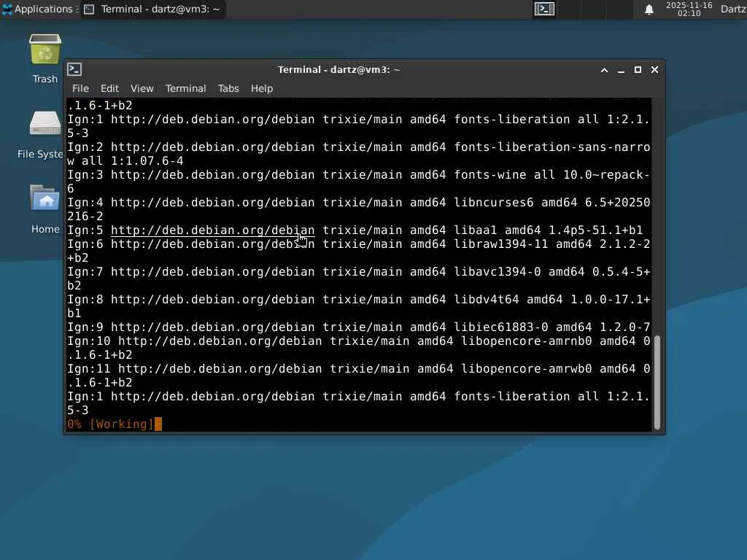Image resolution: width=747 pixels, height=560 pixels.
Task: Click the terminal scrollbar thumb
Action: (657, 382)
